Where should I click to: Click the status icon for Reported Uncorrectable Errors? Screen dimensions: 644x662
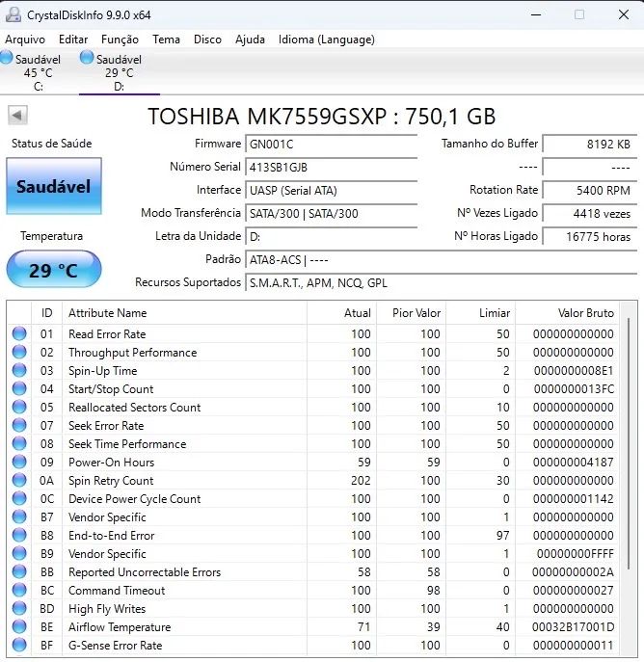point(19,571)
